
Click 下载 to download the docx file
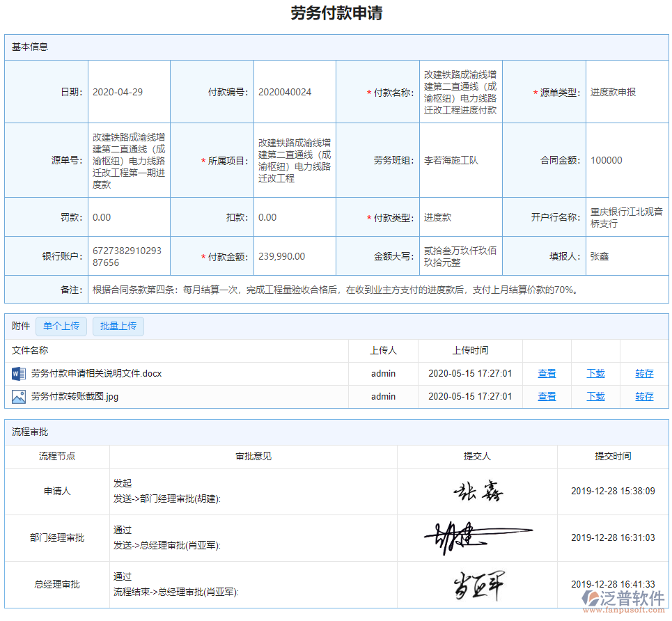(595, 373)
